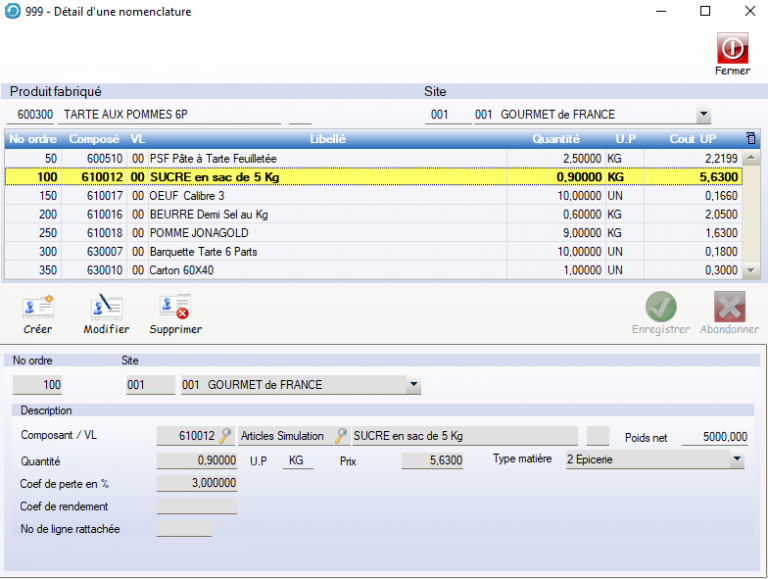This screenshot has height=579, width=768.
Task: Open the detail Site dropdown list
Action: 413,385
